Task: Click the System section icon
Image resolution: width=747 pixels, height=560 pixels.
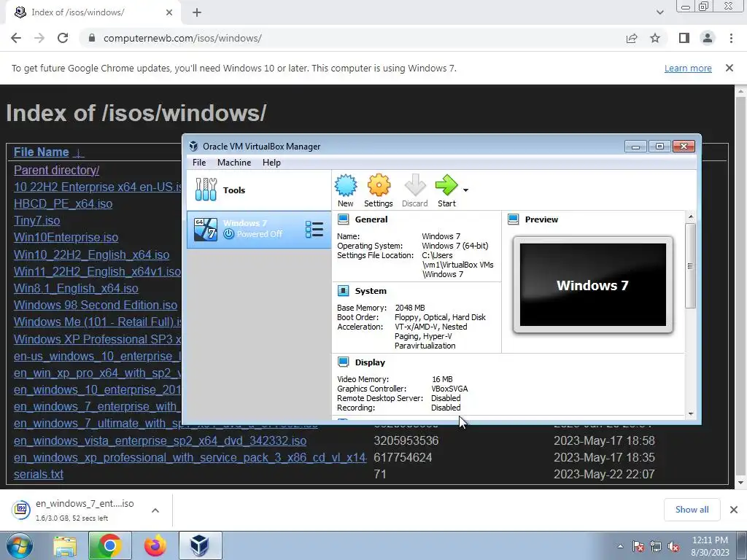Action: point(343,290)
